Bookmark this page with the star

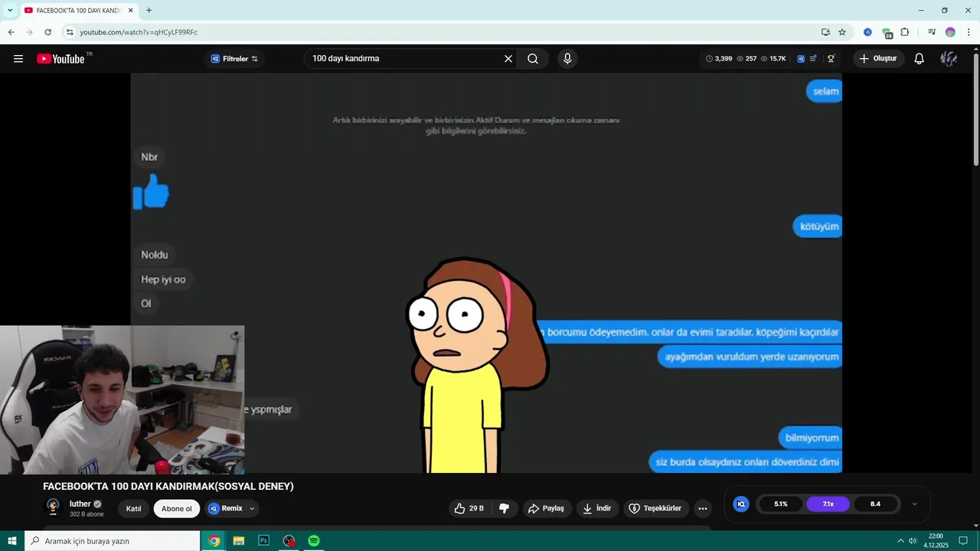pos(842,32)
